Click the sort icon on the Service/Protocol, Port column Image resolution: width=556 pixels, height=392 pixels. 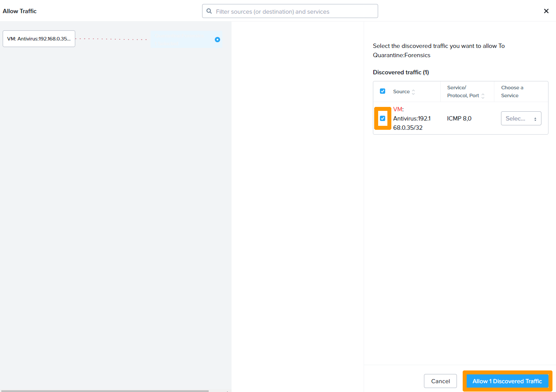click(x=483, y=95)
